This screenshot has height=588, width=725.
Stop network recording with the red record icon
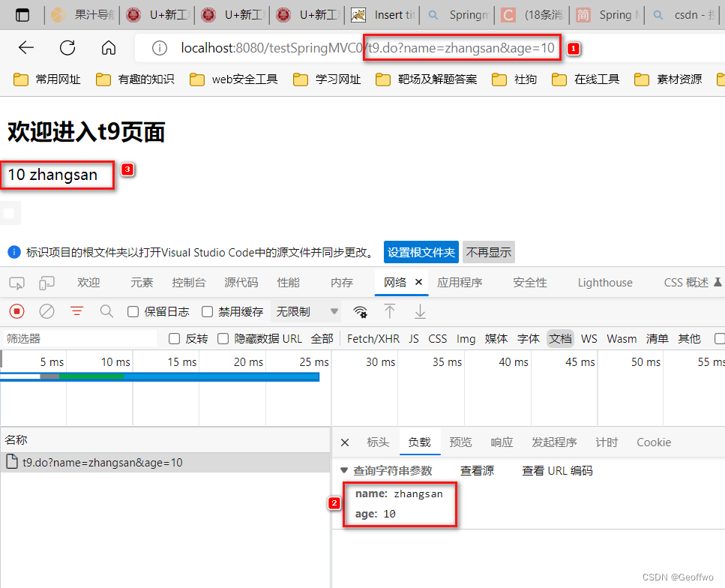click(16, 310)
